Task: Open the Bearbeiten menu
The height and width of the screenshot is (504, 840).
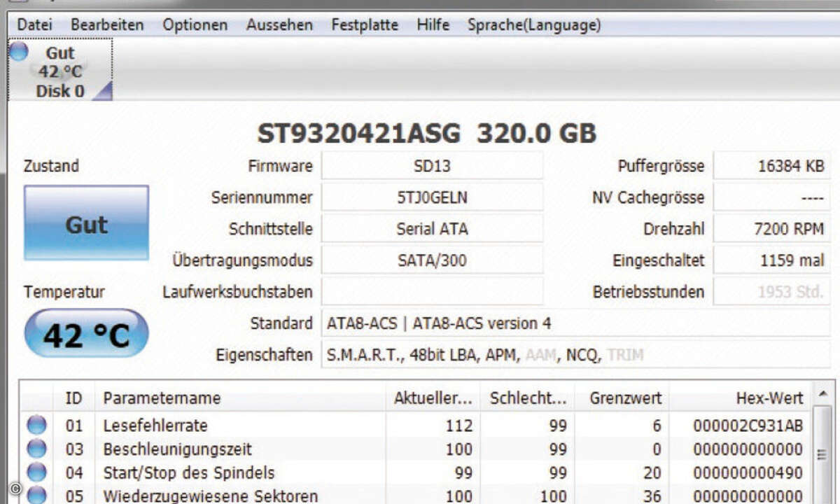Action: pos(107,25)
